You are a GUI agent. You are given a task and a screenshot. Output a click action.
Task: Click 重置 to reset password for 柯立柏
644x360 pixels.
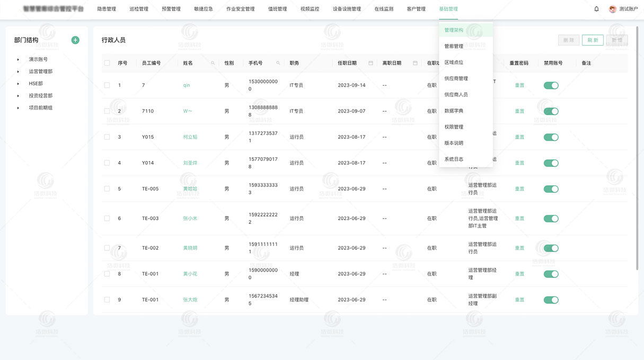pos(519,137)
